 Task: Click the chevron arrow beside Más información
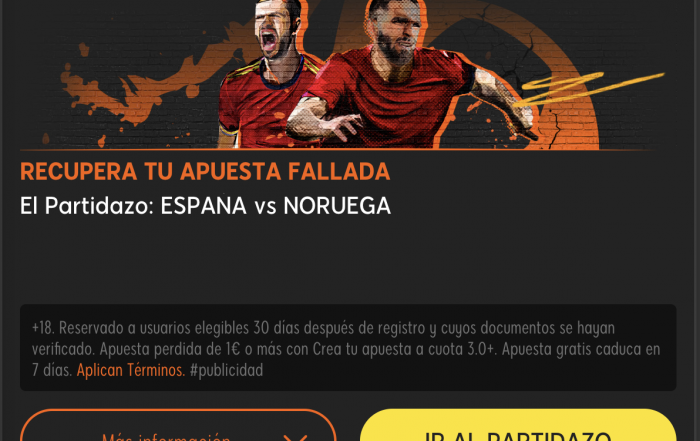pyautogui.click(x=295, y=437)
